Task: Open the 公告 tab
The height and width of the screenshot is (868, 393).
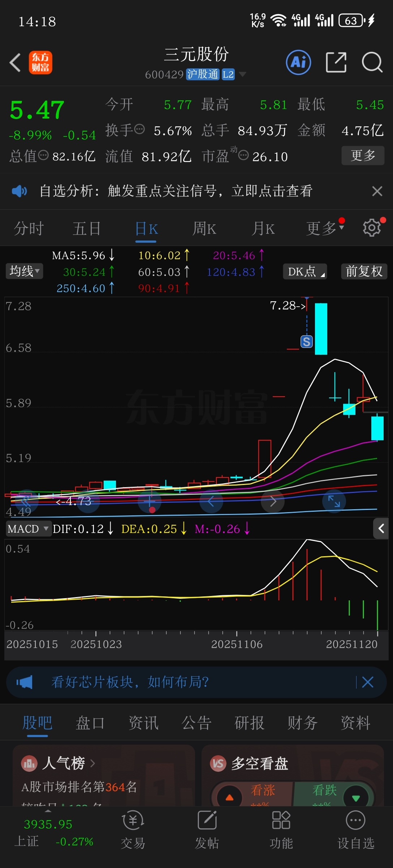Action: click(x=196, y=723)
